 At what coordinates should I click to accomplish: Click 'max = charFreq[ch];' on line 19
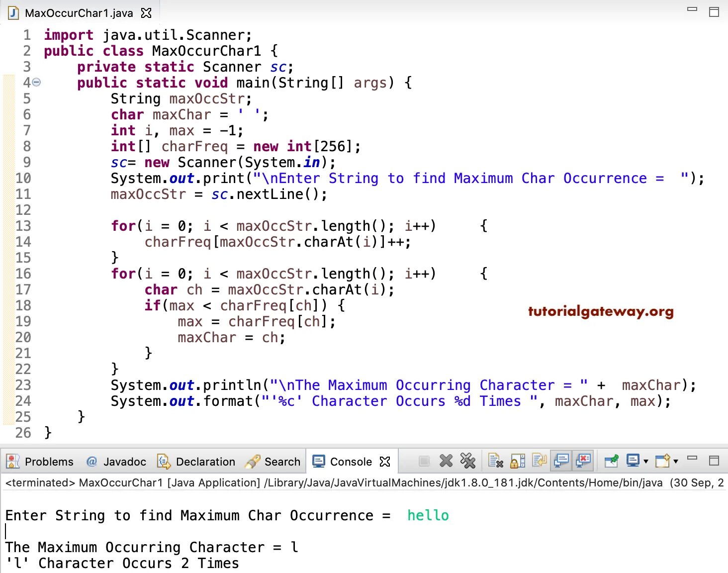(x=257, y=321)
